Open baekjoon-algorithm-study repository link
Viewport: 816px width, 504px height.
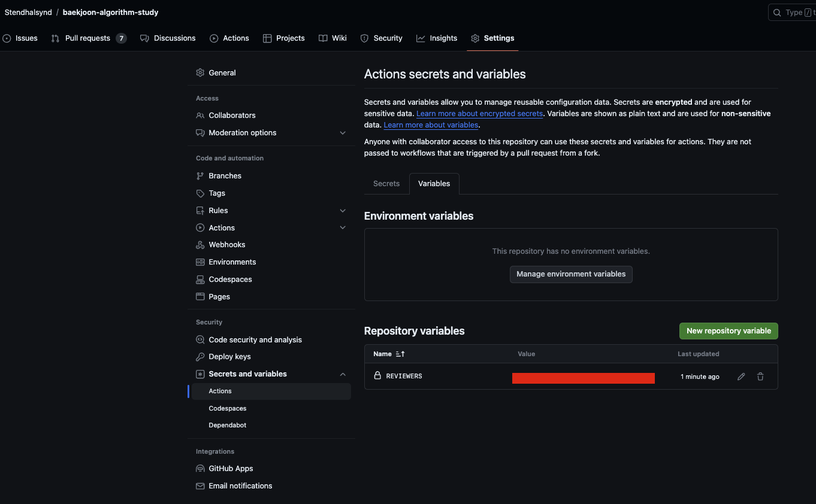pos(110,12)
